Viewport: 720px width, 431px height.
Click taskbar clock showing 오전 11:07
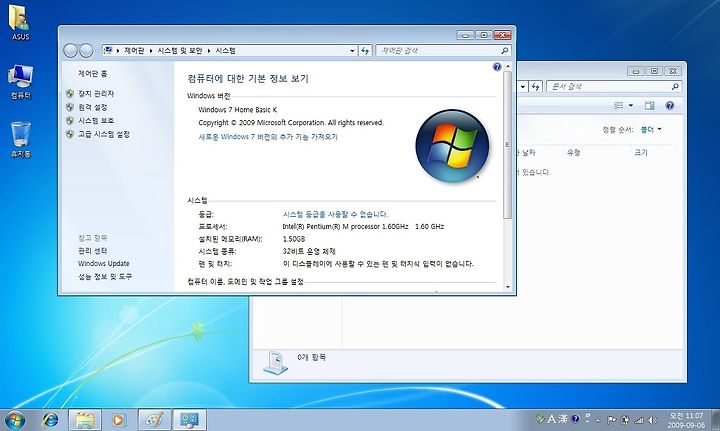click(x=686, y=420)
